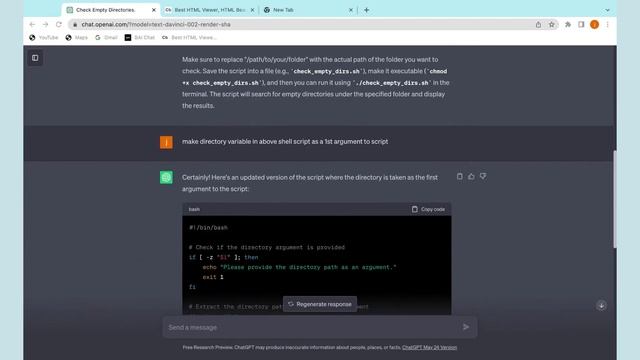Open Maps bookmark
Image resolution: width=640 pixels, height=360 pixels.
coord(77,38)
